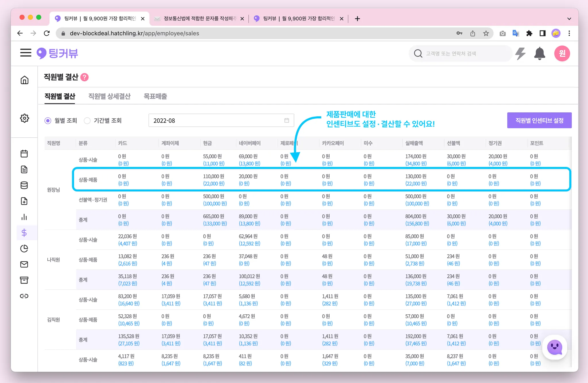Click the home icon in sidebar
Viewport: 588px width, 383px height.
coord(24,80)
